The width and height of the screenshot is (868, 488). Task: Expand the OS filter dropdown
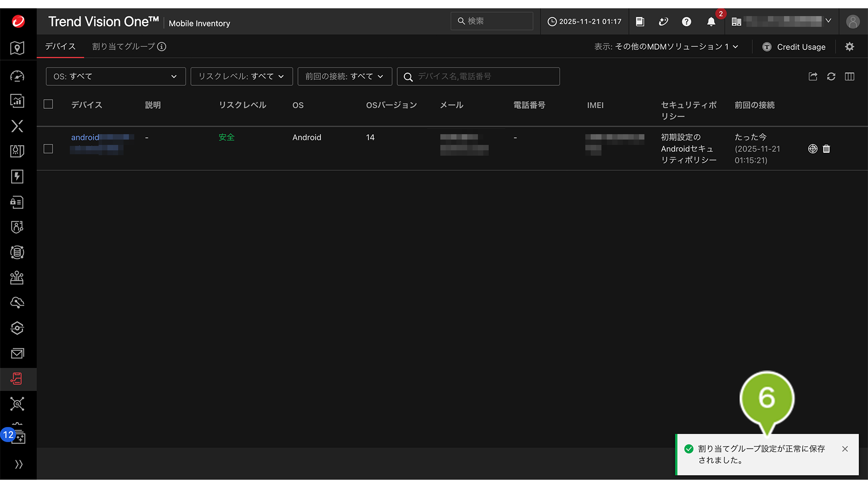(116, 77)
